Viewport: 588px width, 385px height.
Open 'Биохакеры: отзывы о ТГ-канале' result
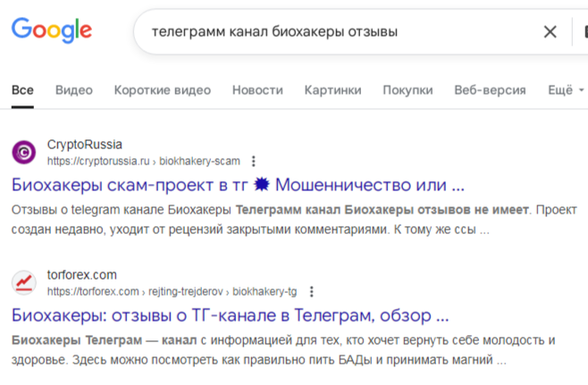point(231,315)
